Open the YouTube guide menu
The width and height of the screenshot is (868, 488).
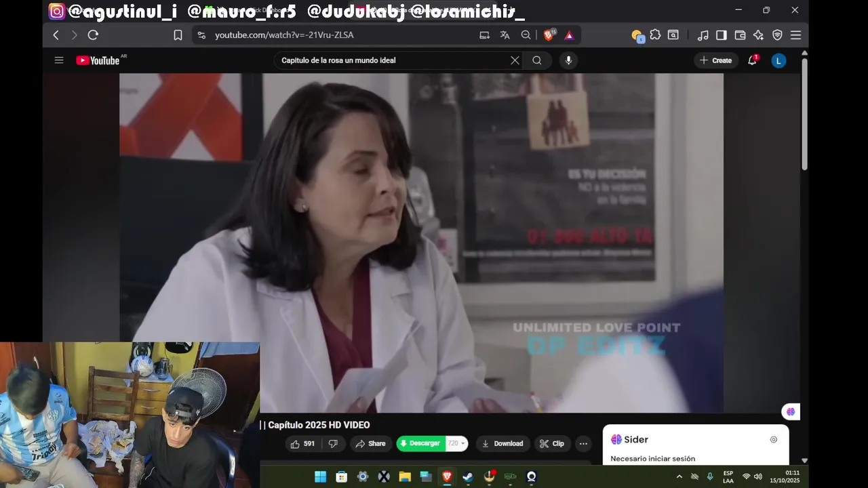pyautogui.click(x=59, y=60)
